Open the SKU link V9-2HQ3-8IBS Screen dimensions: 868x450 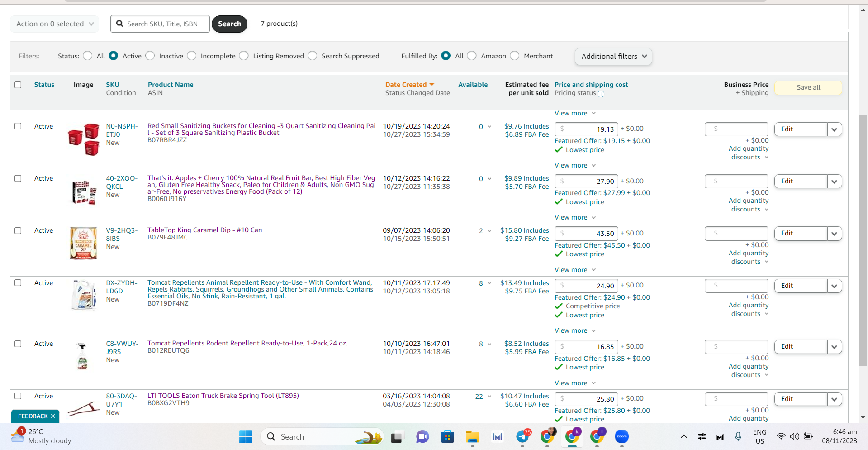[122, 235]
